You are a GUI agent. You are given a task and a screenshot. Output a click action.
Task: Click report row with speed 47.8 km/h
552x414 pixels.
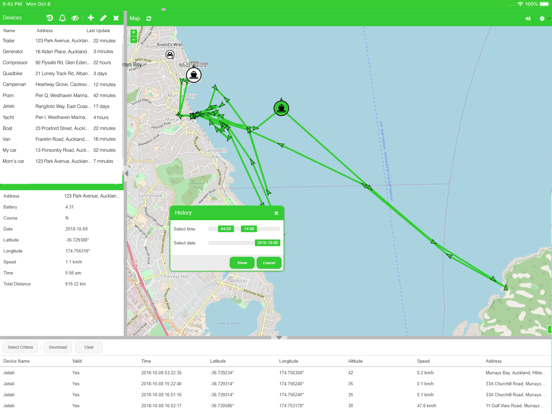(276, 406)
